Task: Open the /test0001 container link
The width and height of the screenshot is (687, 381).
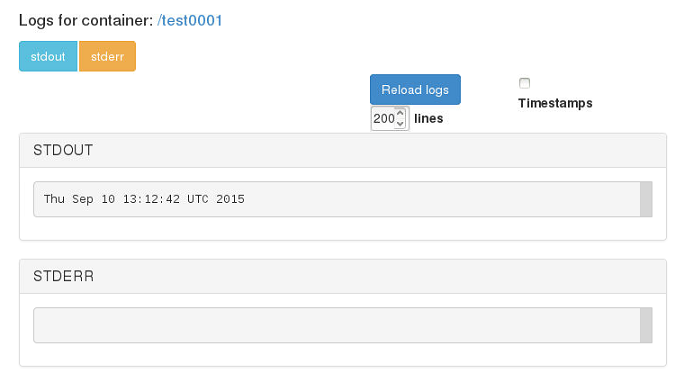Action: click(190, 20)
